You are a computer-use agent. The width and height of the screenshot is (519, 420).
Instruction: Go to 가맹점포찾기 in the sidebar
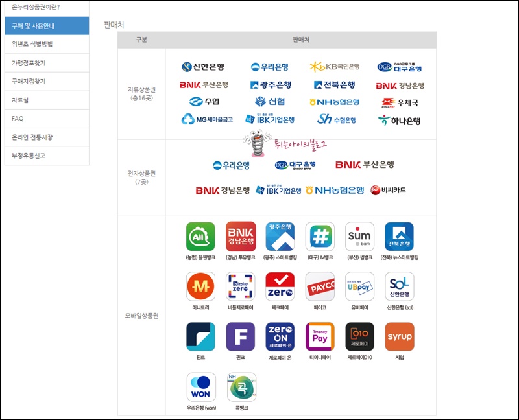tap(47, 63)
